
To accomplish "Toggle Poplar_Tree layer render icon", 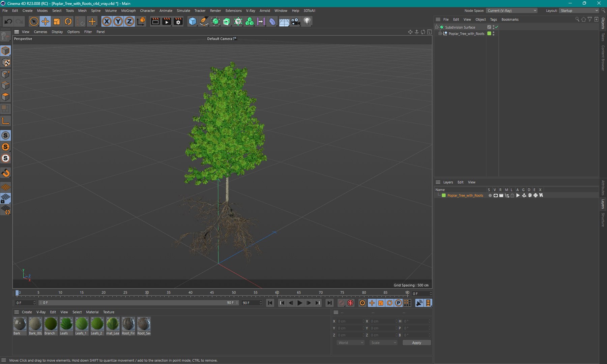I will tap(501, 195).
